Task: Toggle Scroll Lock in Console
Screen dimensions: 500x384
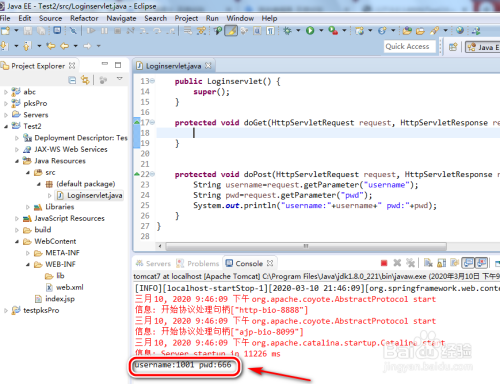Action: coord(441,263)
